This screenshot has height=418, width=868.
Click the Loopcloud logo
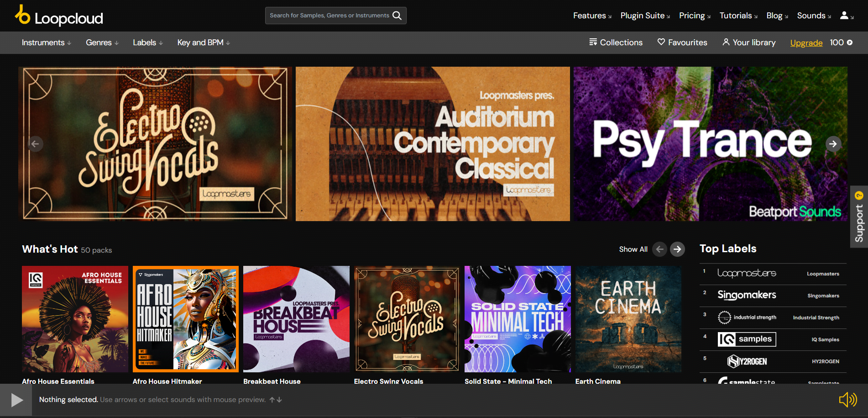click(x=59, y=16)
